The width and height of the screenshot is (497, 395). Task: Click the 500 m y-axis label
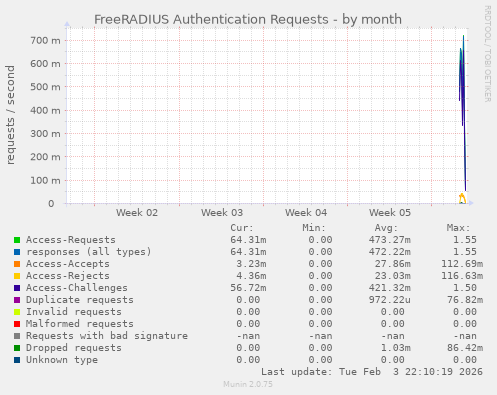(x=45, y=87)
